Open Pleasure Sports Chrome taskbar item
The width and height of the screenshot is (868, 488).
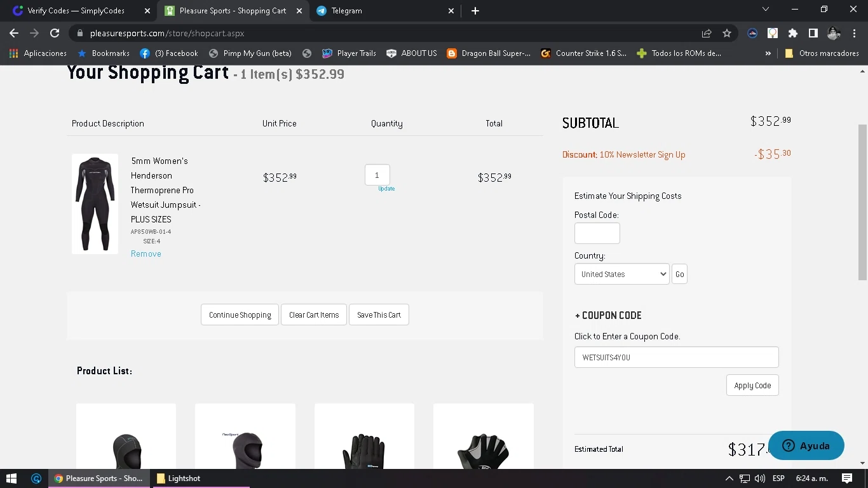pyautogui.click(x=99, y=478)
